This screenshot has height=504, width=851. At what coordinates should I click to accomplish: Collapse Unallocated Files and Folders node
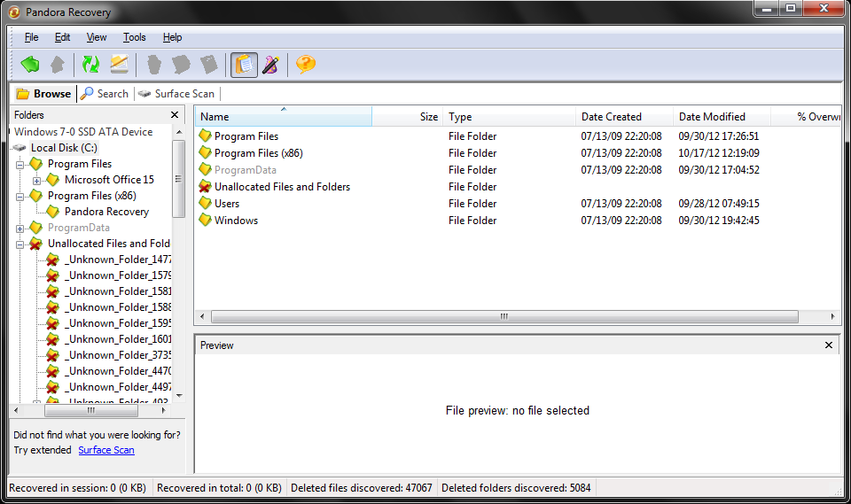pos(20,244)
